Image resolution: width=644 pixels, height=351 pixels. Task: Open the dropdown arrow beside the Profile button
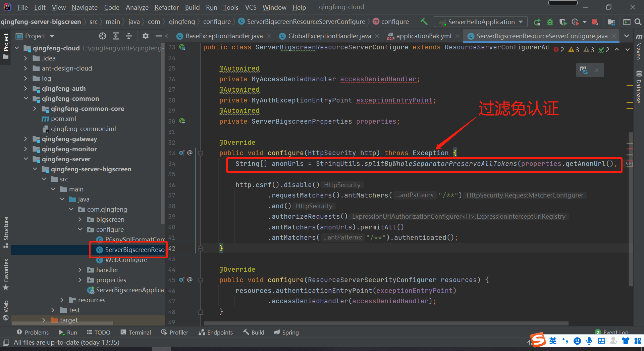coord(585,22)
